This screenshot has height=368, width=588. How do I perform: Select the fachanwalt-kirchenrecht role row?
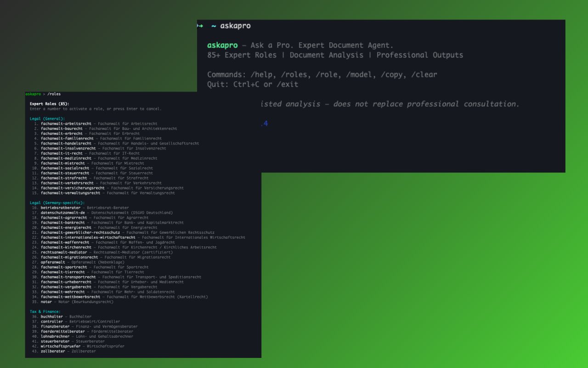coord(124,247)
